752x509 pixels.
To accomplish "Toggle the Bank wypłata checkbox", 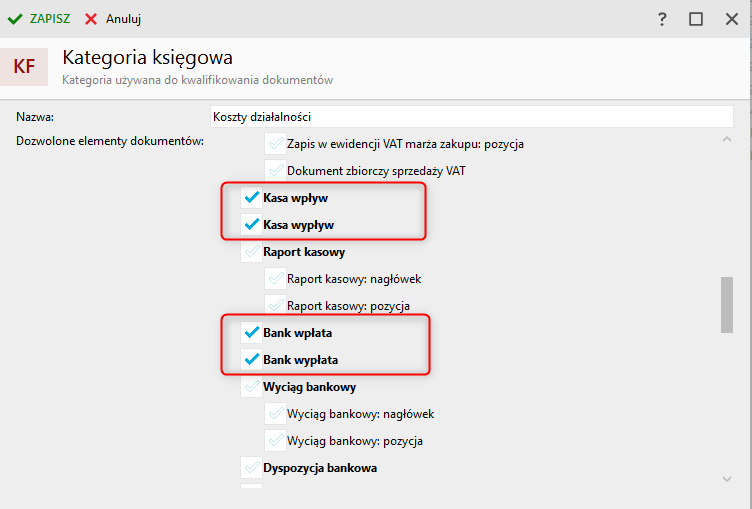I will point(252,359).
